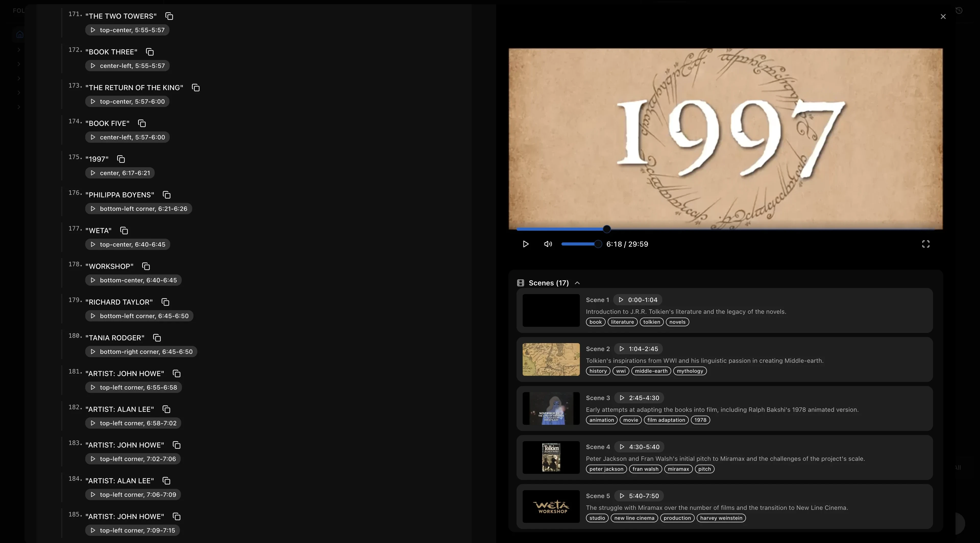Image resolution: width=980 pixels, height=543 pixels.
Task: Click the "peter jackson" tag in Scene 4
Action: 606,469
